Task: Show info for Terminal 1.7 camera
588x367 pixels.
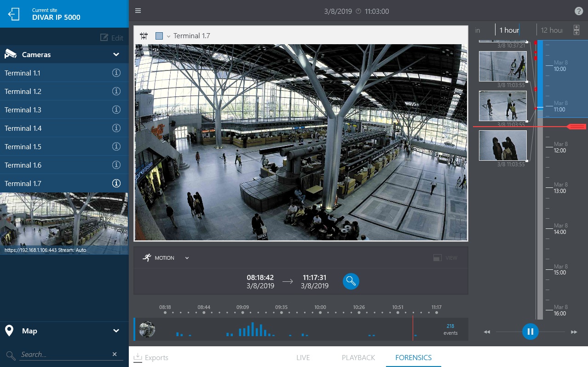Action: tap(116, 183)
